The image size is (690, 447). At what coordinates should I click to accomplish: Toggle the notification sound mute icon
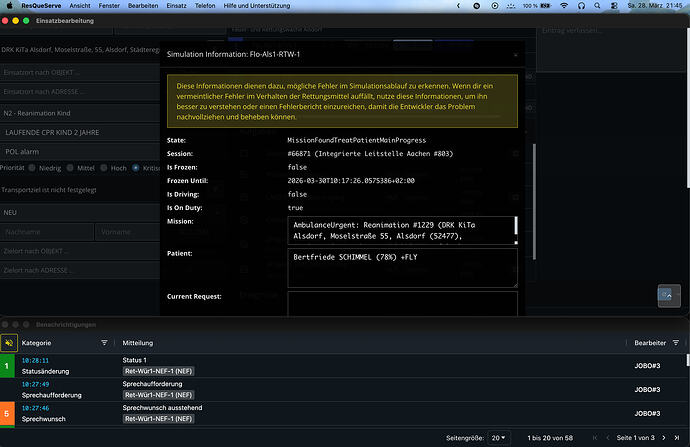tap(9, 343)
